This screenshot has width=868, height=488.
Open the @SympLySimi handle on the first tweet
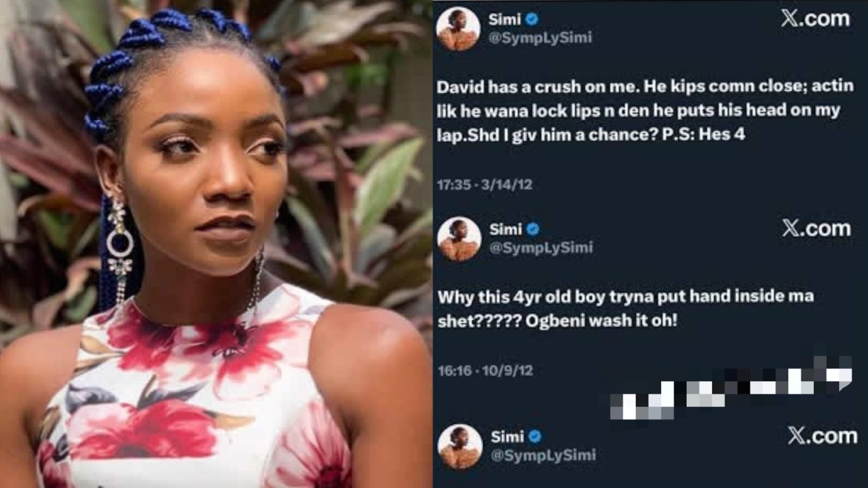click(540, 38)
